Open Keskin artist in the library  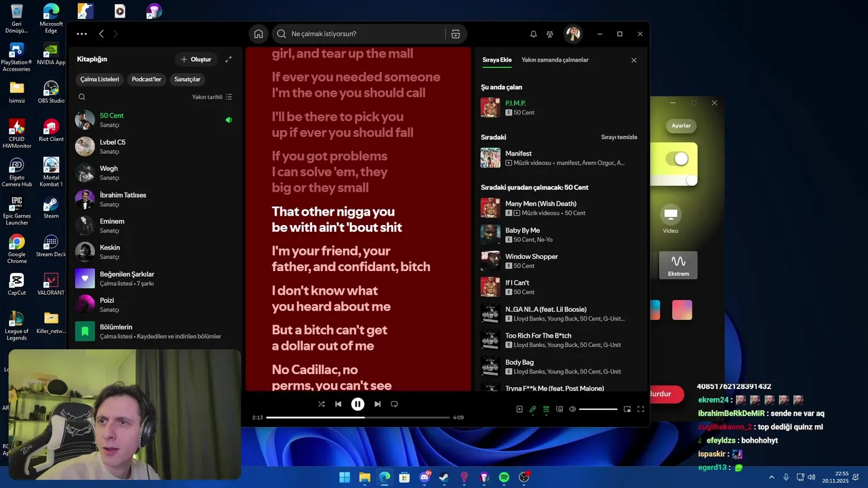(155, 252)
